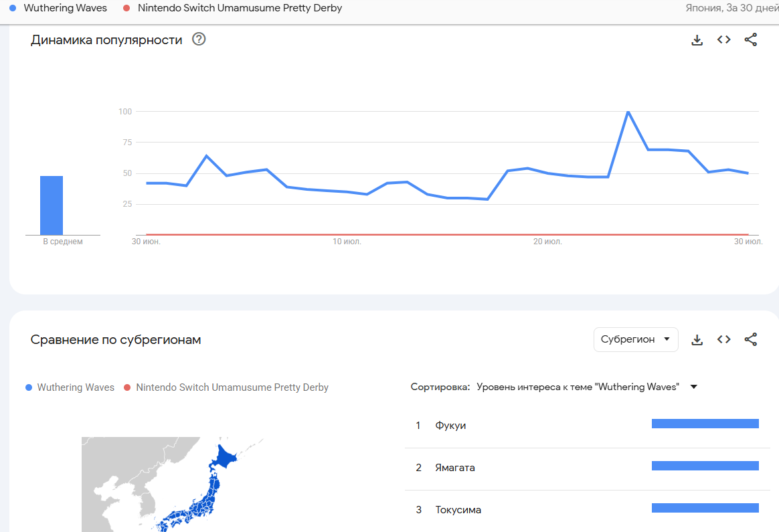Share the popularity trend chart
779x532 pixels.
pos(751,40)
